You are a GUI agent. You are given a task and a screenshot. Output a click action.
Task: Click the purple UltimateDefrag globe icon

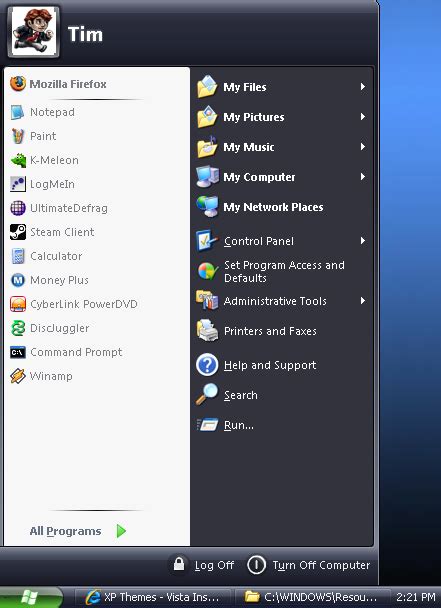click(18, 208)
